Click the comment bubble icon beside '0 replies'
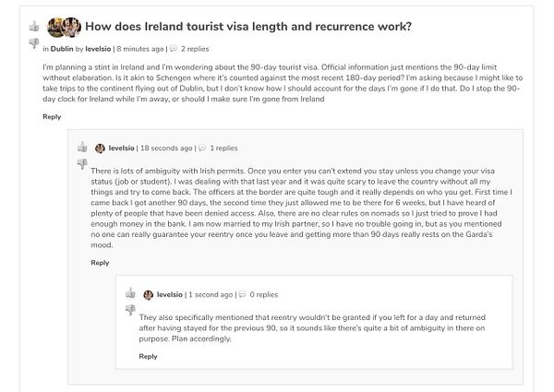The height and width of the screenshot is (392, 554). (x=242, y=295)
